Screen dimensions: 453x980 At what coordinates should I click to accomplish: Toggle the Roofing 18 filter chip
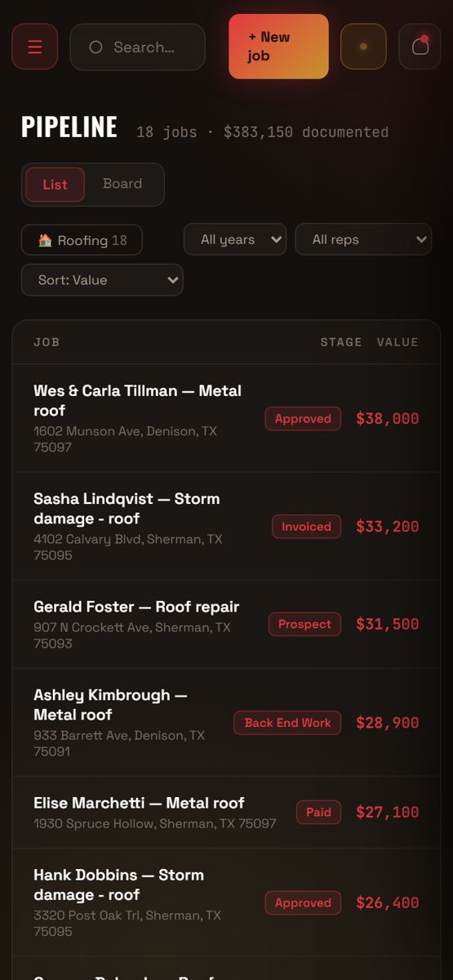pos(82,240)
